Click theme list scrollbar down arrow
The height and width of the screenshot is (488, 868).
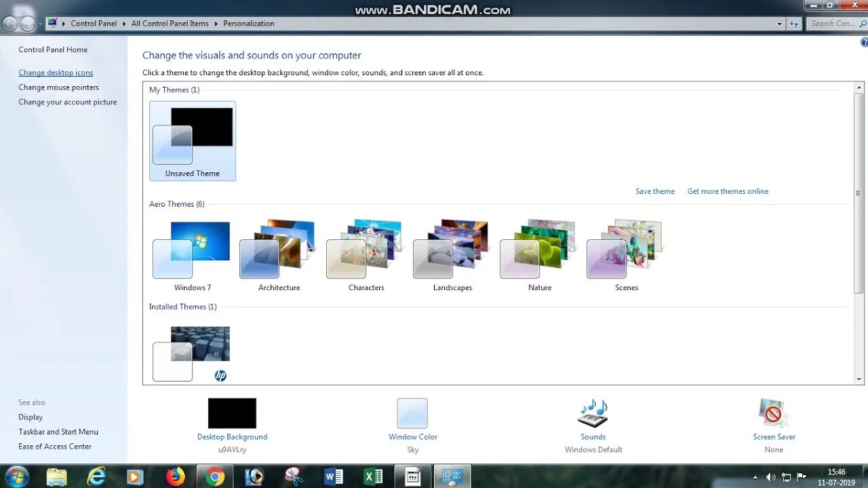tap(859, 380)
